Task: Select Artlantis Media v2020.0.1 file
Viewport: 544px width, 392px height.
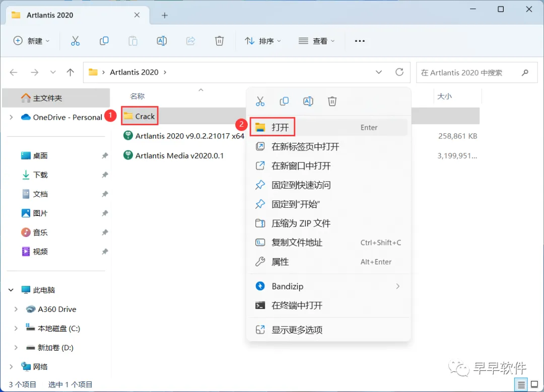Action: (x=173, y=155)
